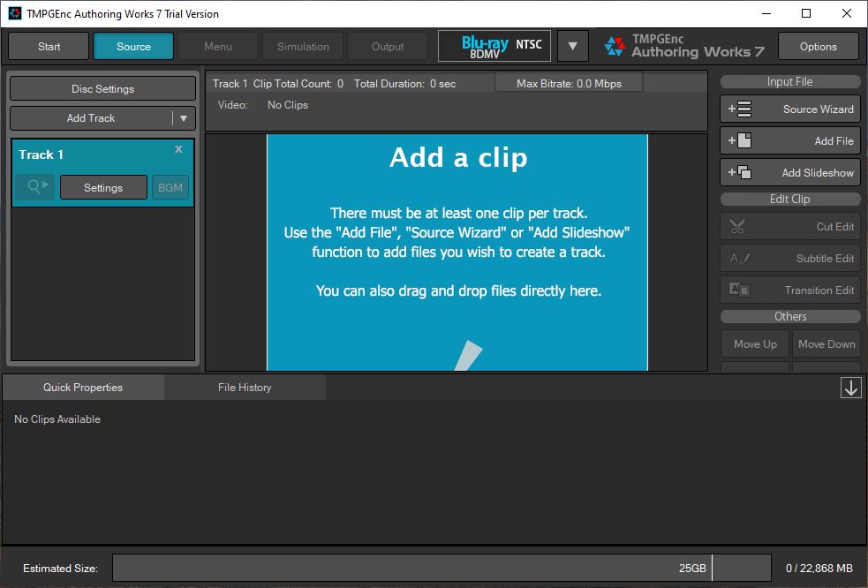Click the '25GB' capacity marker label
This screenshot has height=588, width=868.
(x=692, y=568)
